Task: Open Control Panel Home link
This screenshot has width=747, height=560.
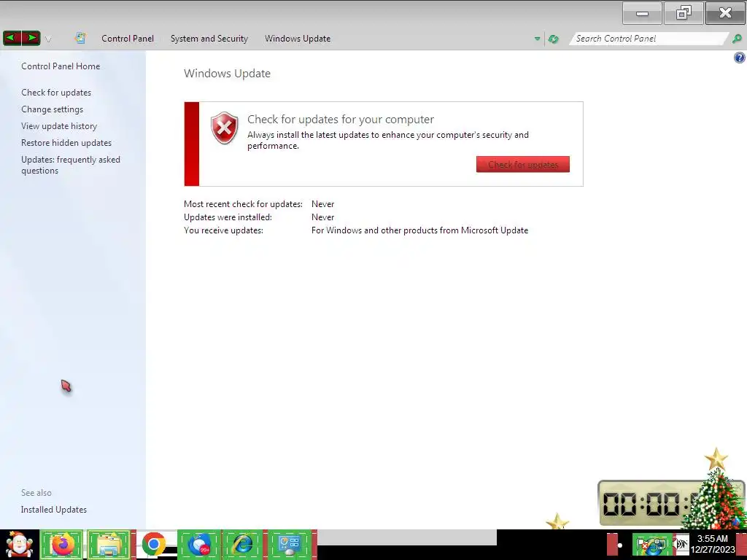Action: (x=61, y=66)
